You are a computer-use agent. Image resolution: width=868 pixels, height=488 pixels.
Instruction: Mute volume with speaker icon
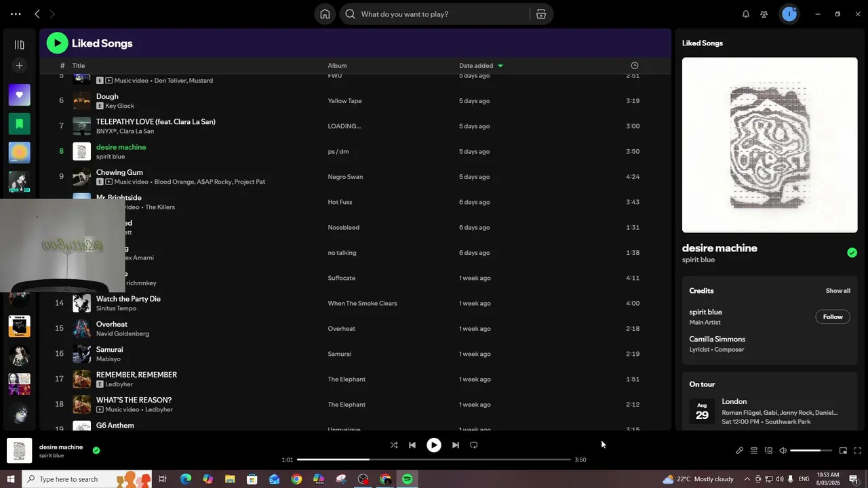tap(783, 451)
